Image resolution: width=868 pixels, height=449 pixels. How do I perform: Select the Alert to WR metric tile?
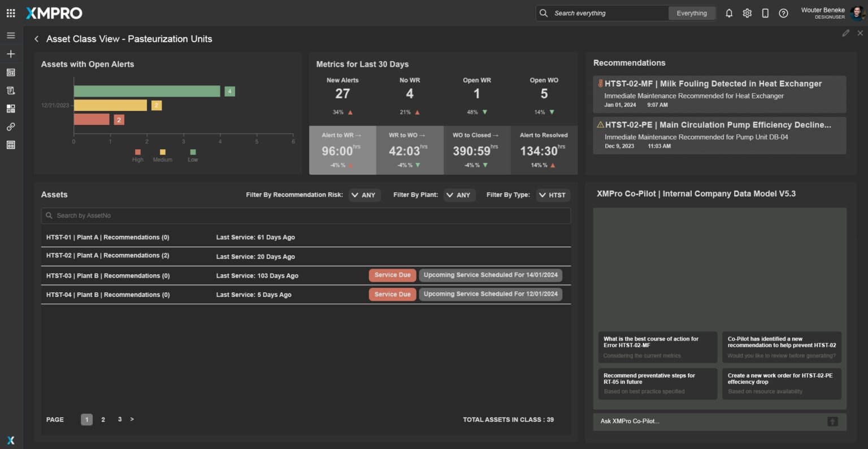(x=342, y=150)
